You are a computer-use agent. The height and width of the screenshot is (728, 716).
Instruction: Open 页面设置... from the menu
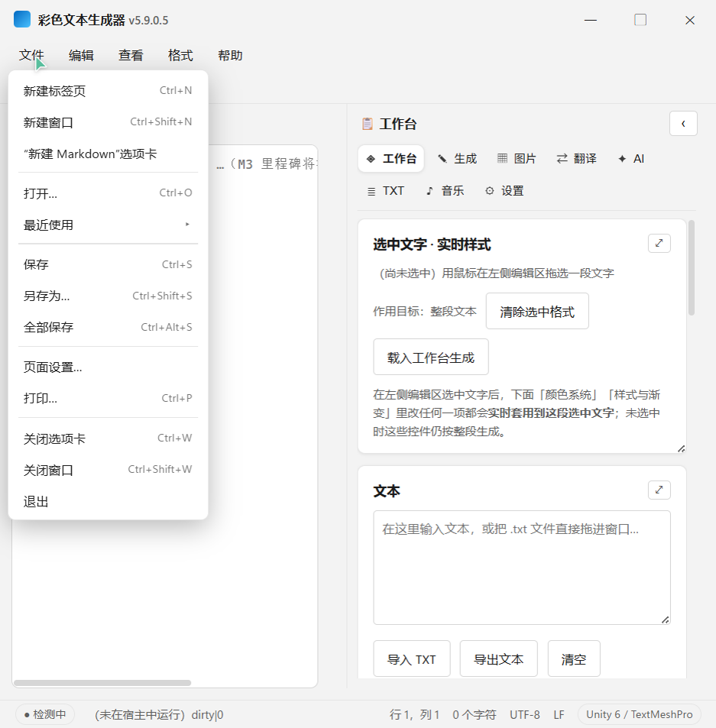tap(108, 367)
